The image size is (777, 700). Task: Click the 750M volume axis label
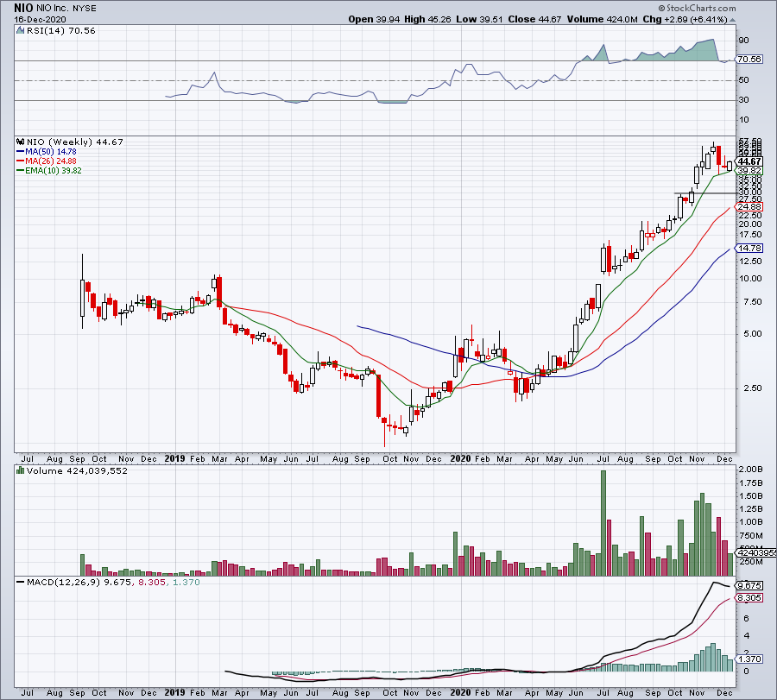pyautogui.click(x=752, y=535)
